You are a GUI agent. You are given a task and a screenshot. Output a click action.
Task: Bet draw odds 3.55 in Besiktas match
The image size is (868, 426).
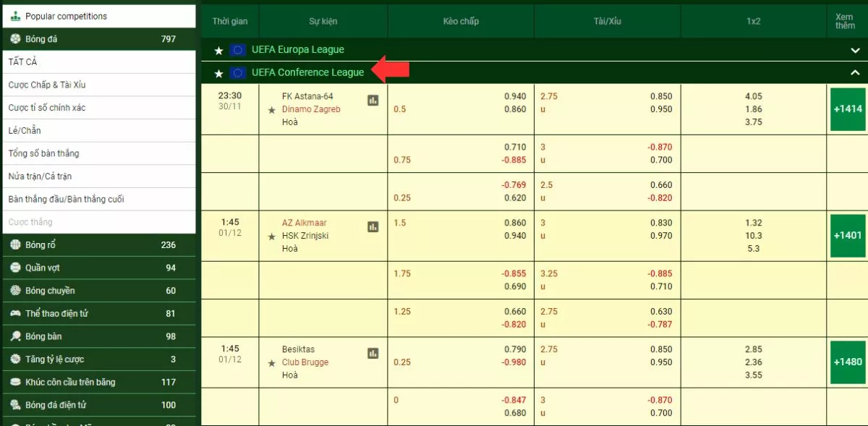pyautogui.click(x=753, y=375)
